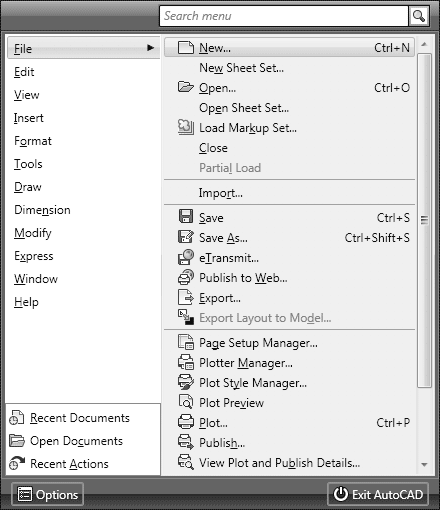Click the Recent Actions icon
440x510 pixels.
coord(17,463)
